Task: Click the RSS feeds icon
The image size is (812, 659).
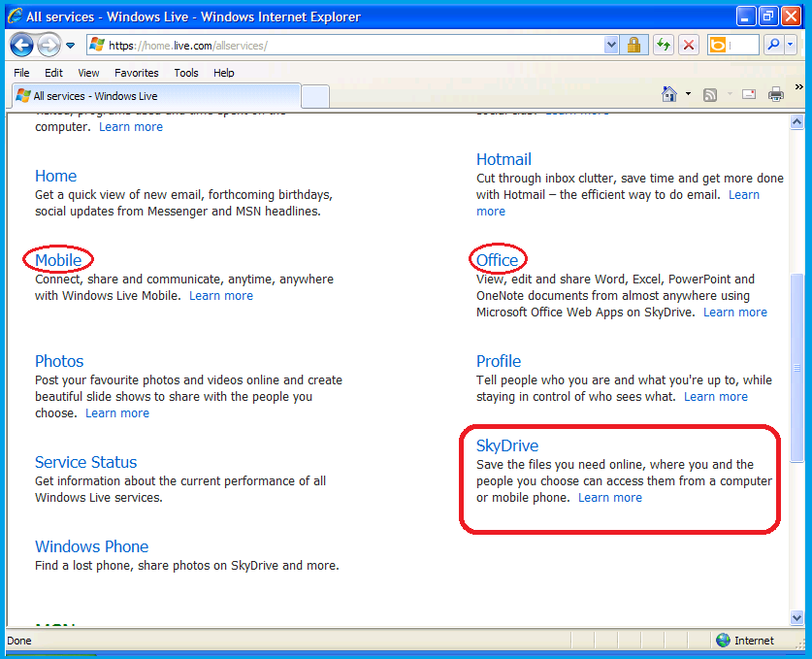Action: coord(710,95)
